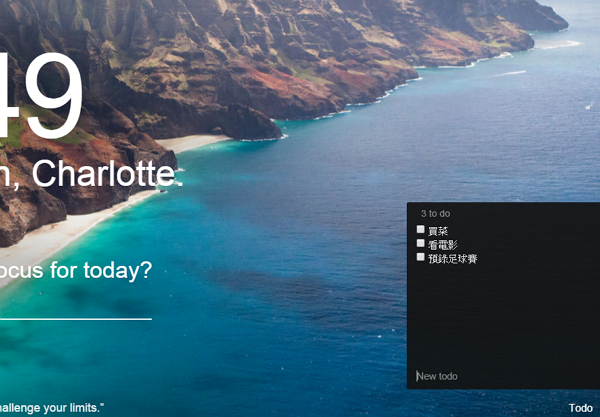Image resolution: width=600 pixels, height=417 pixels.
Task: Check the 買菜 todo checkbox
Action: (421, 230)
